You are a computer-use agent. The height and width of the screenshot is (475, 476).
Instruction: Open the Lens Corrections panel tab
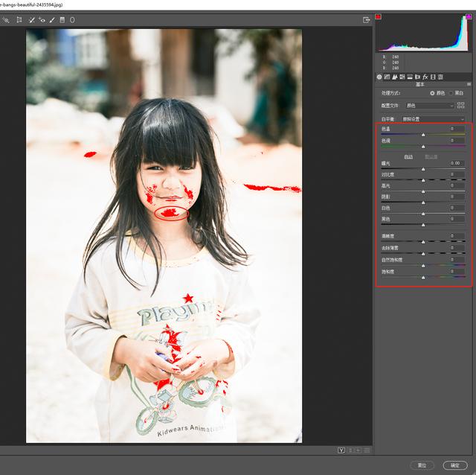pos(417,77)
